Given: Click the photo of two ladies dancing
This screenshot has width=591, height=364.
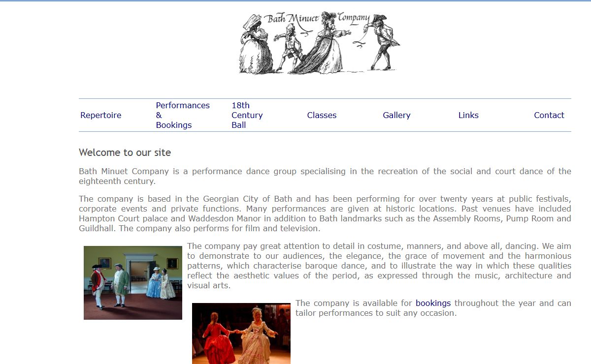Looking at the screenshot, I should [x=241, y=334].
